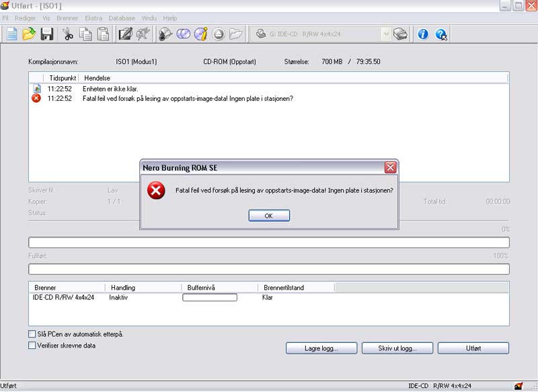Click the red error icon in the event log
538x392 pixels.
(36, 98)
